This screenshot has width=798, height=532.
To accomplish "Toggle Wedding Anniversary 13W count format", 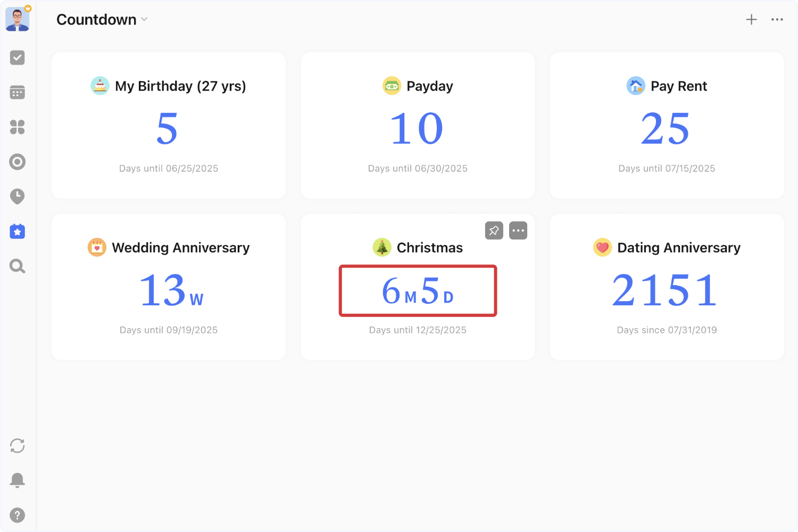I will [171, 291].
